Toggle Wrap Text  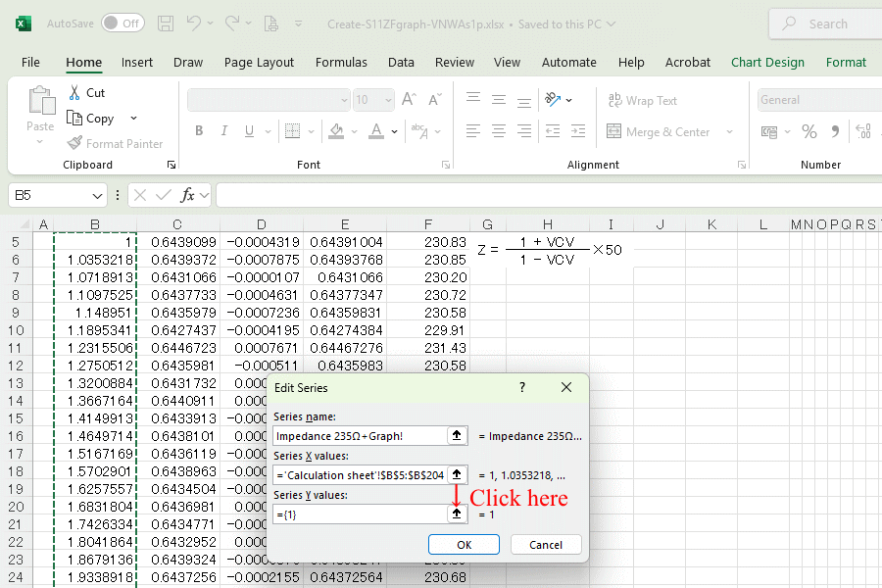(642, 100)
